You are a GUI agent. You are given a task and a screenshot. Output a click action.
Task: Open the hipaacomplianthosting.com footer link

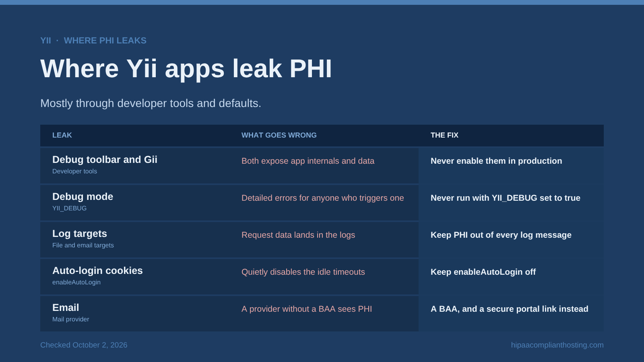557,345
